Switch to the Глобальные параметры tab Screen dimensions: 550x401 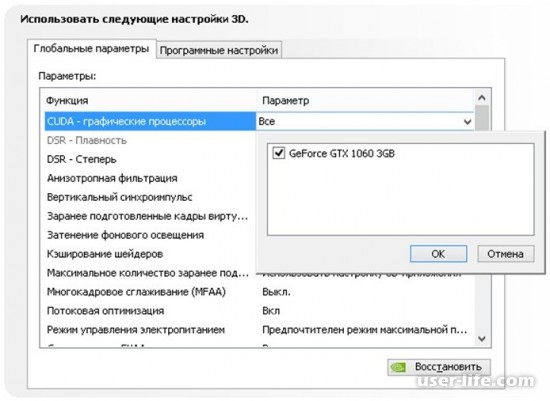(x=91, y=48)
